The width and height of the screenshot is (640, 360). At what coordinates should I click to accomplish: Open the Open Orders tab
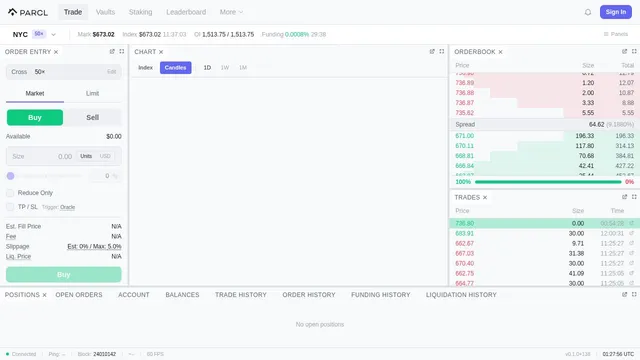coord(79,295)
